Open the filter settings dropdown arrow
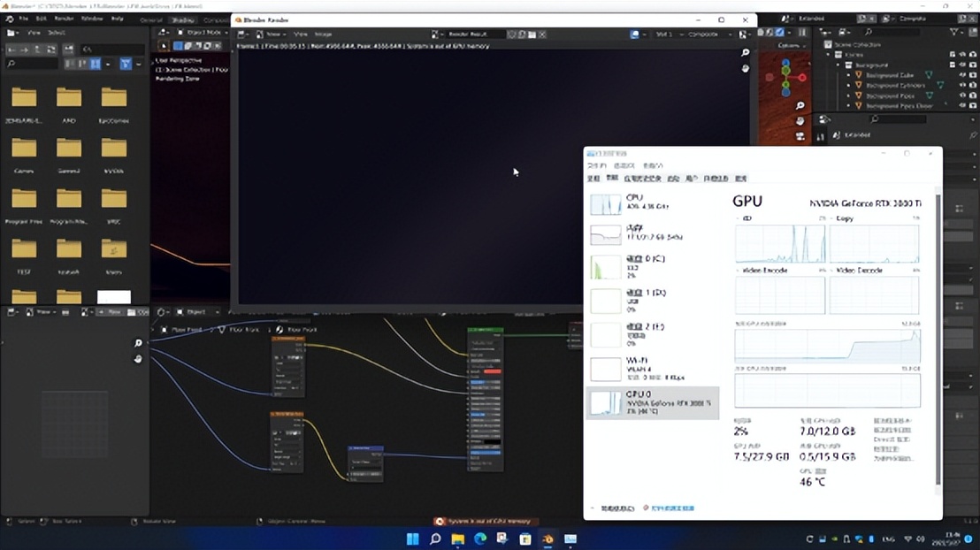This screenshot has width=980, height=550. 139,64
